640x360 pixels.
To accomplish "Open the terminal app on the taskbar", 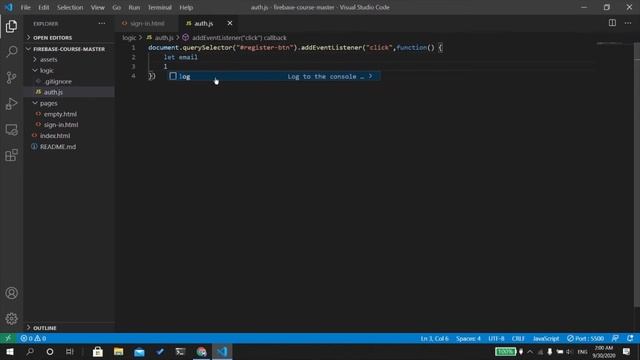I will coord(180,352).
